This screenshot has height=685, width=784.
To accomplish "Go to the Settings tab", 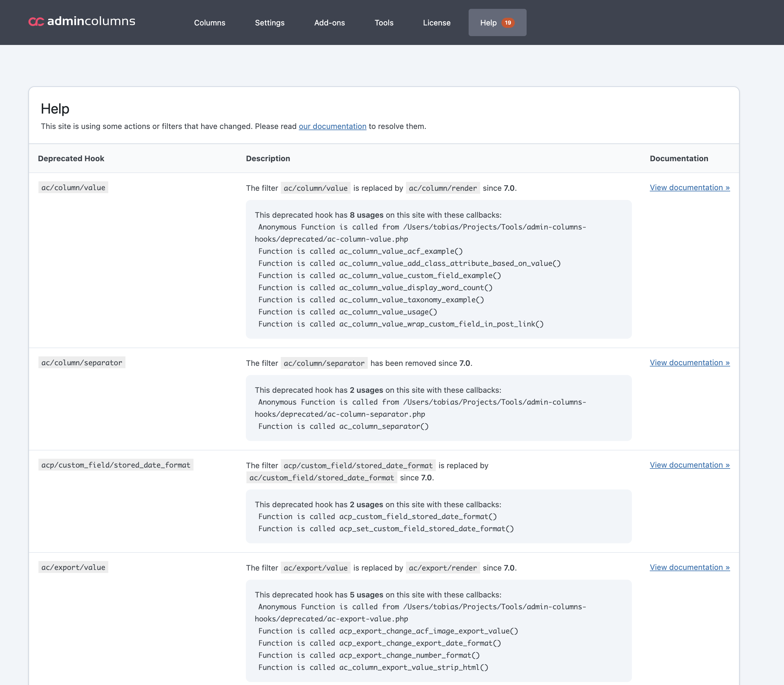I will (270, 22).
